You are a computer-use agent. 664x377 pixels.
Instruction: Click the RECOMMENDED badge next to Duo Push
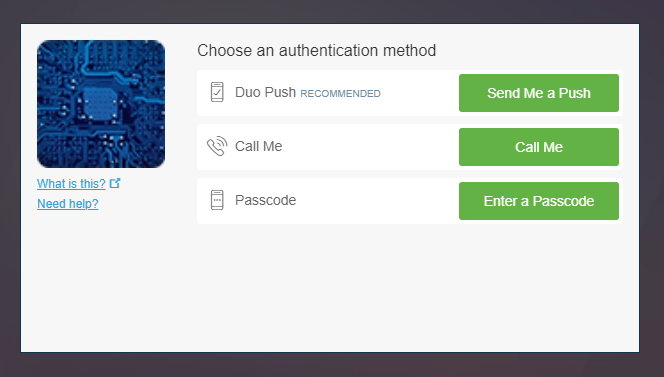click(340, 94)
